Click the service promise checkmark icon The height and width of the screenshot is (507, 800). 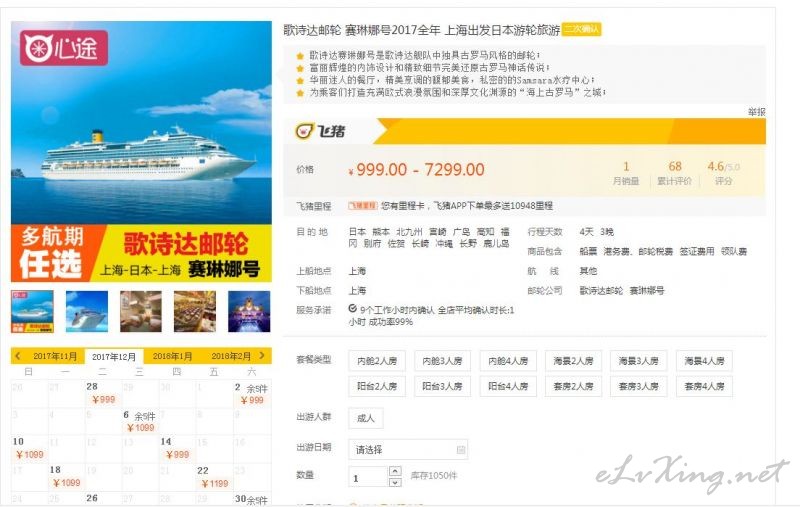click(353, 309)
